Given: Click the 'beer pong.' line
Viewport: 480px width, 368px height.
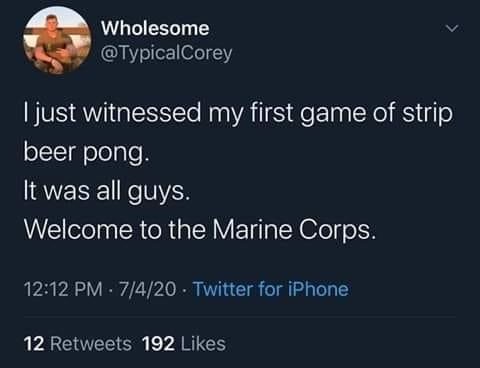Looking at the screenshot, I should click(85, 153).
